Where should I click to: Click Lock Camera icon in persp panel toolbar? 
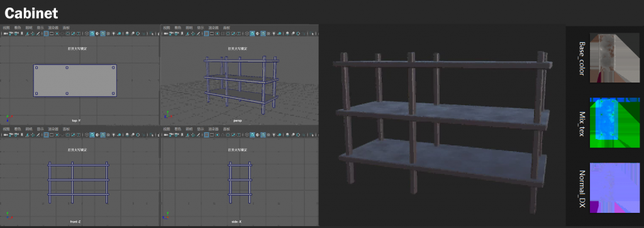[x=171, y=34]
